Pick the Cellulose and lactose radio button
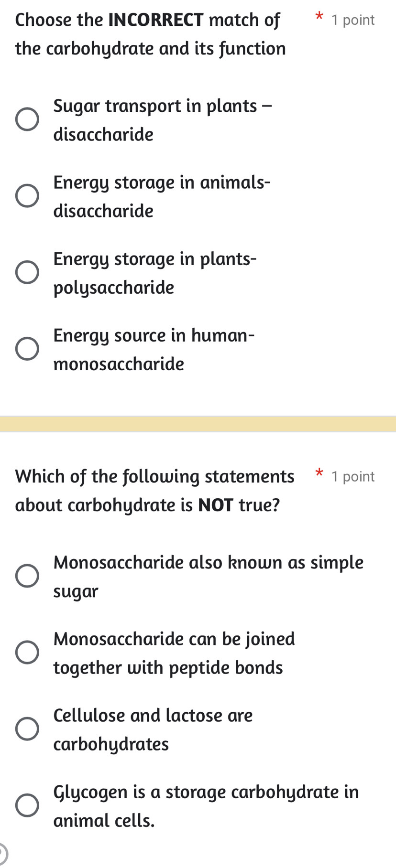The height and width of the screenshot is (868, 396). coord(27,729)
